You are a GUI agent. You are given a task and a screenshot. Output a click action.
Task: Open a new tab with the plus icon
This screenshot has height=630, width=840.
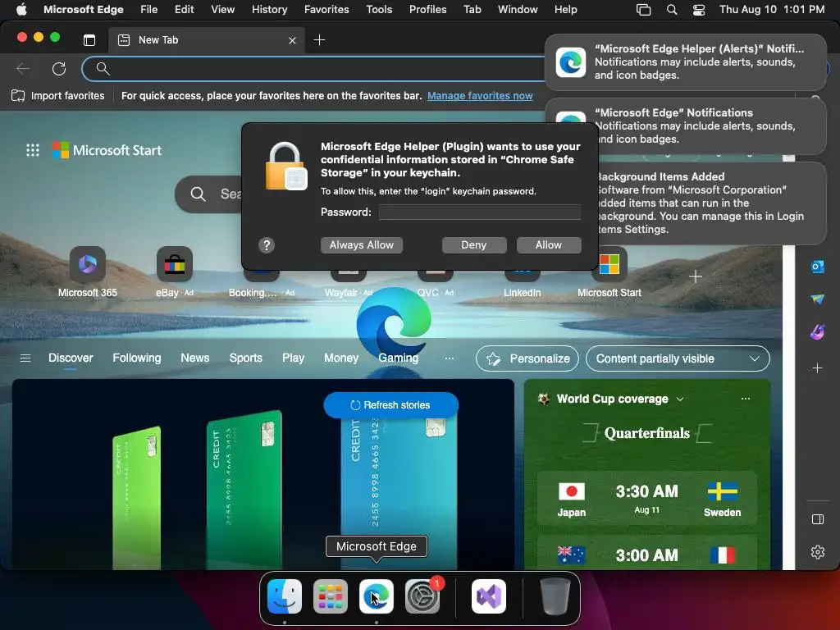pyautogui.click(x=319, y=39)
